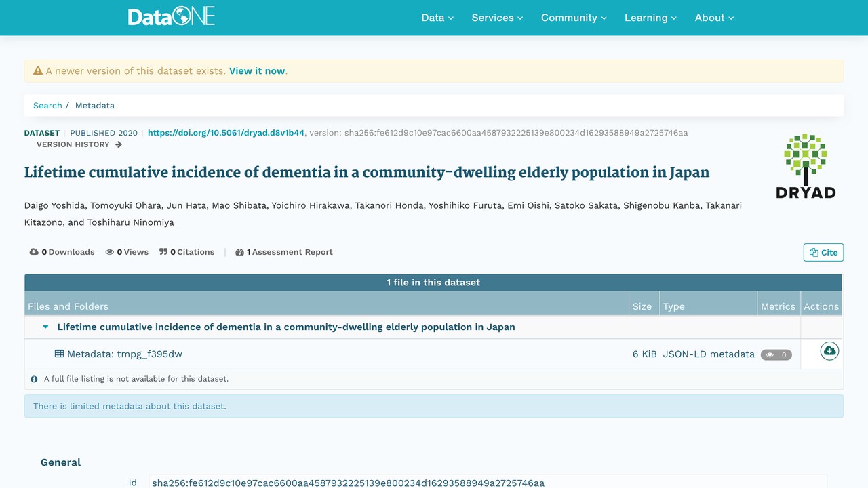The width and height of the screenshot is (868, 488).
Task: Click the Version History link text
Action: pyautogui.click(x=73, y=144)
